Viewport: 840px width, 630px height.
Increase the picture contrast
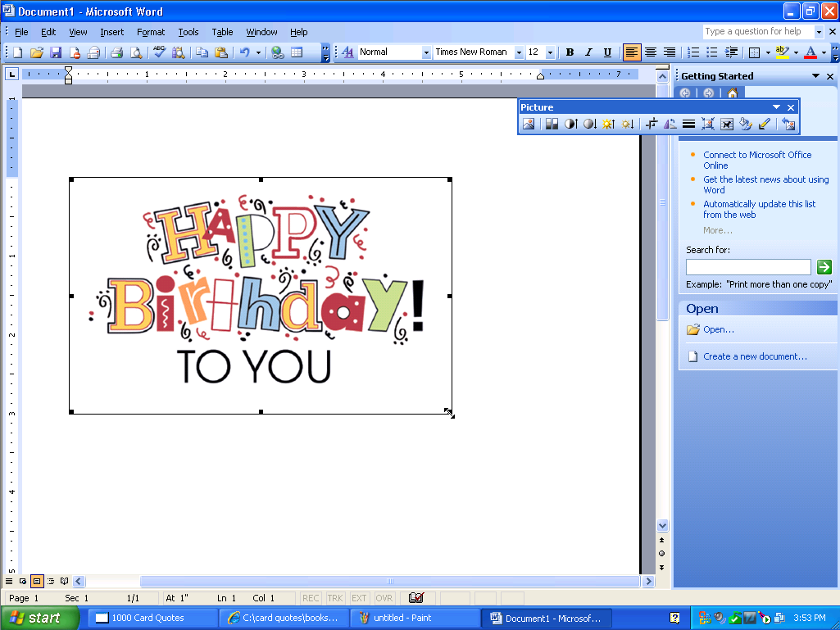coord(570,124)
